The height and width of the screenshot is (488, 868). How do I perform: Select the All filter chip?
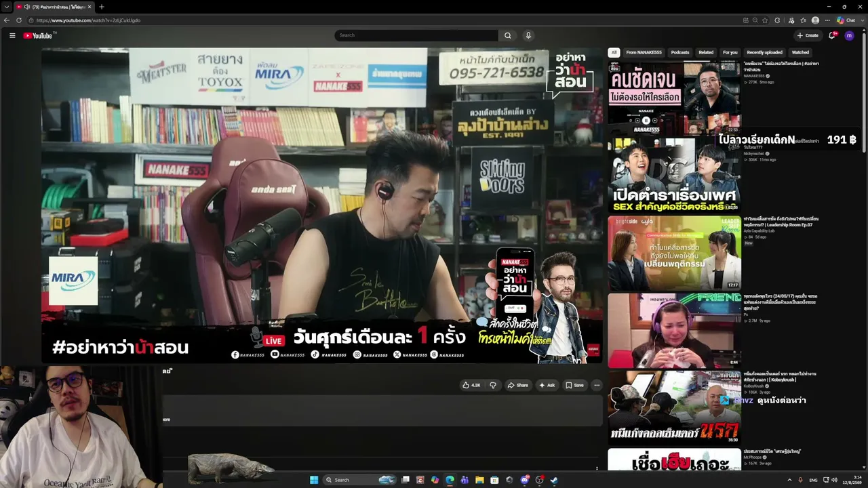point(614,52)
